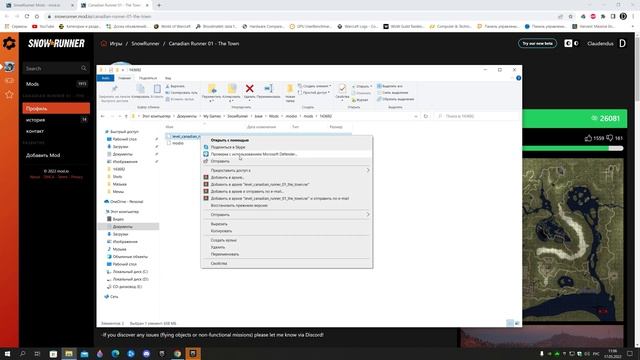
Task: Open the blue File ribbon tab
Action: click(x=105, y=78)
